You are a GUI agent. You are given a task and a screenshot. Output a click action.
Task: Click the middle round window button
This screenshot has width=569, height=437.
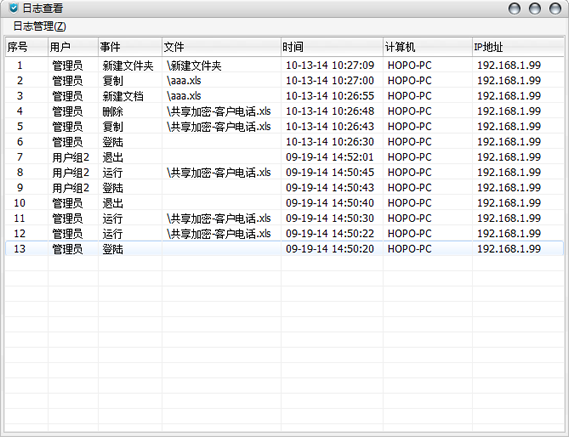(535, 8)
